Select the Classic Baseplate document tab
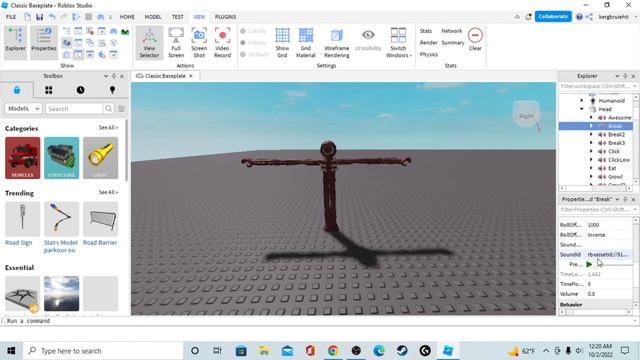The width and height of the screenshot is (640, 360). (165, 76)
